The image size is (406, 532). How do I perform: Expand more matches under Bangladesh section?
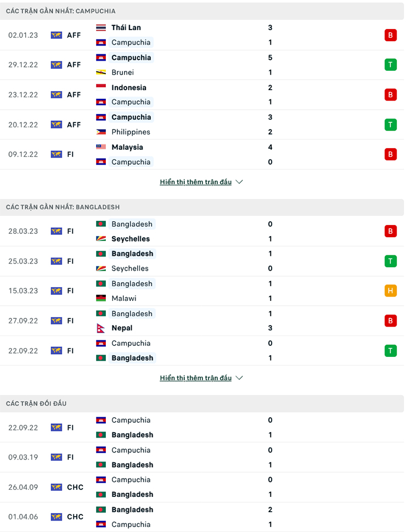coord(195,378)
